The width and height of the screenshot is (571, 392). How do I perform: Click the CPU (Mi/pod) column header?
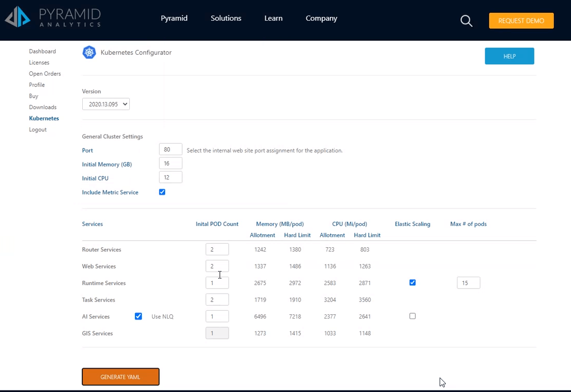pos(350,224)
